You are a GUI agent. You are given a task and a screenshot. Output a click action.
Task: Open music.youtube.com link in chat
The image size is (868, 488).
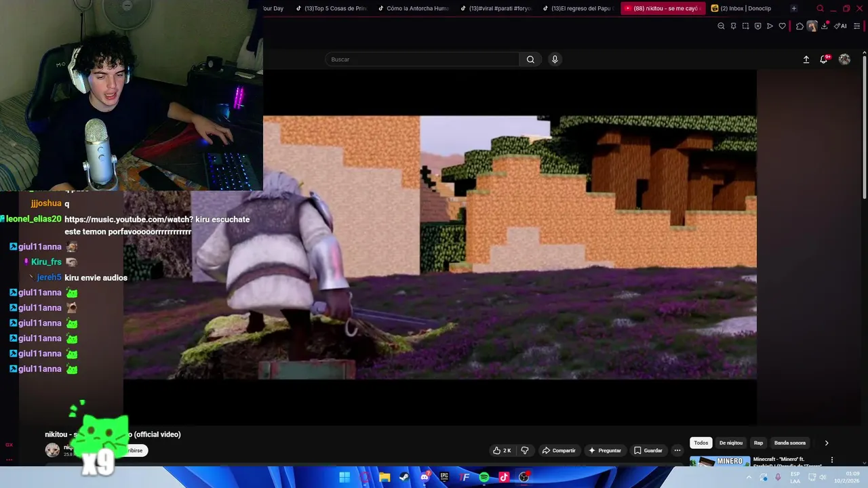(x=128, y=220)
